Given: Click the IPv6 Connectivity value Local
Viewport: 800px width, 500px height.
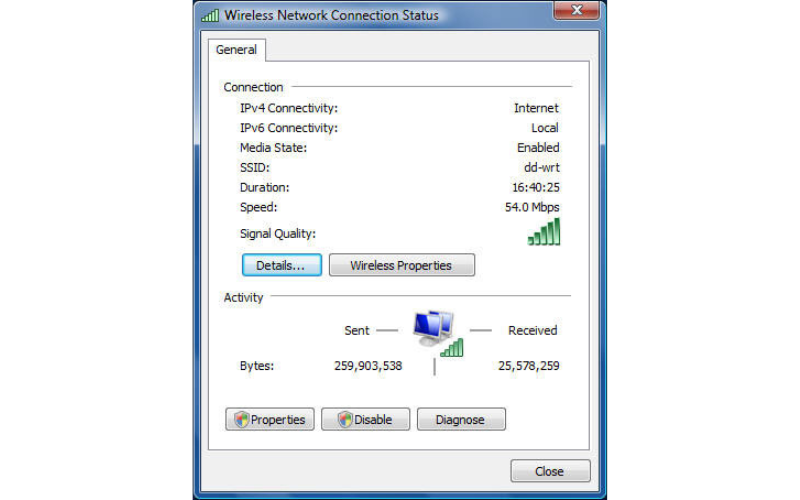Looking at the screenshot, I should click(x=545, y=128).
